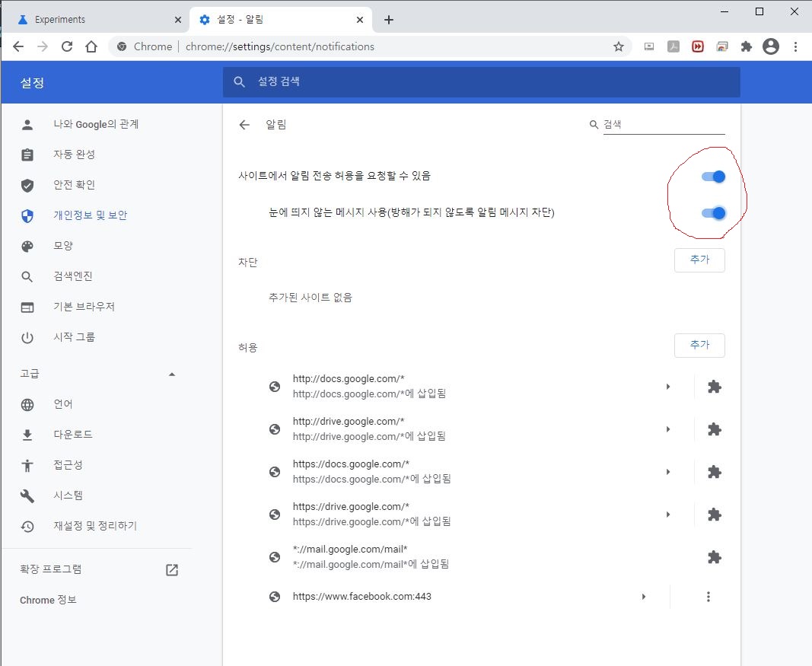Click 추가 button in 허용 section

click(699, 346)
